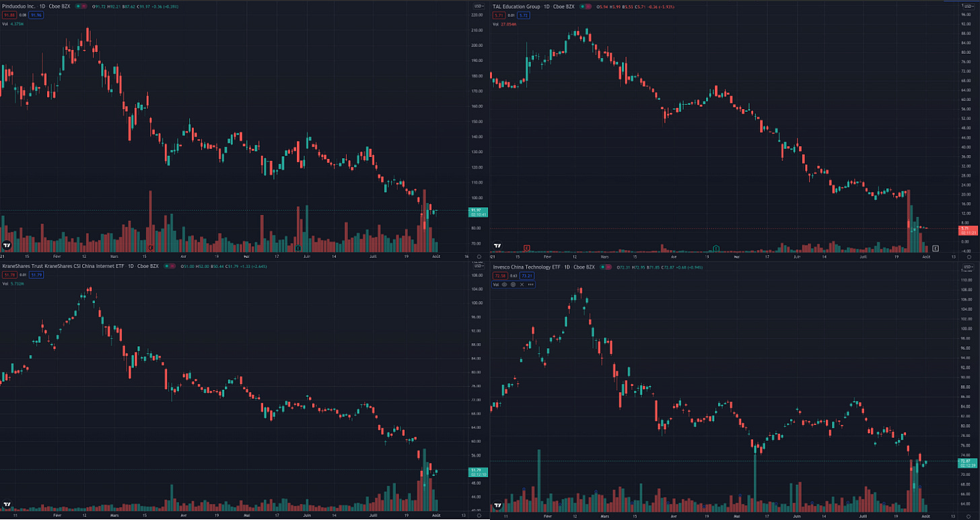Click Invesco China Technology ETF title
The height and width of the screenshot is (520, 980).
[526, 267]
